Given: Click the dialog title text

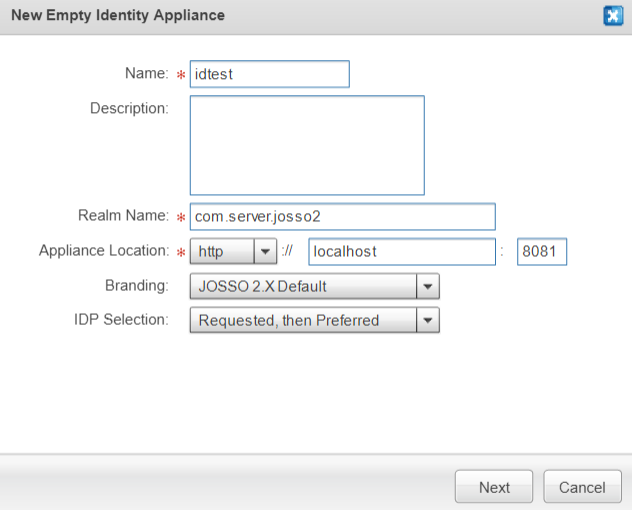Looking at the screenshot, I should pos(118,15).
